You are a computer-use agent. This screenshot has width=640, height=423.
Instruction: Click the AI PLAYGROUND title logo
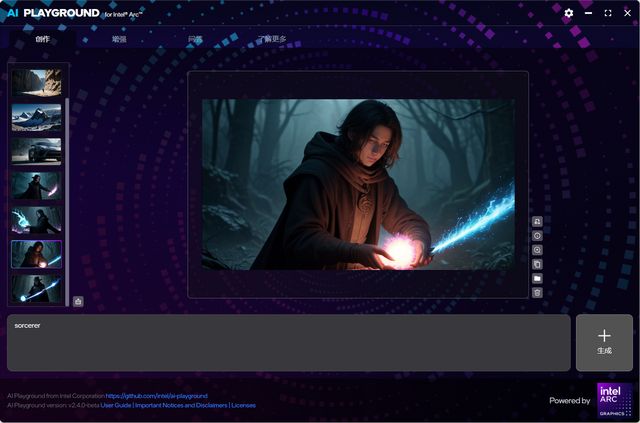click(53, 13)
